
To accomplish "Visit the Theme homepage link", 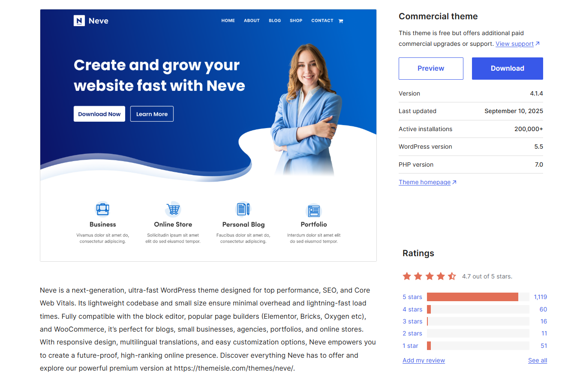I will (x=424, y=182).
